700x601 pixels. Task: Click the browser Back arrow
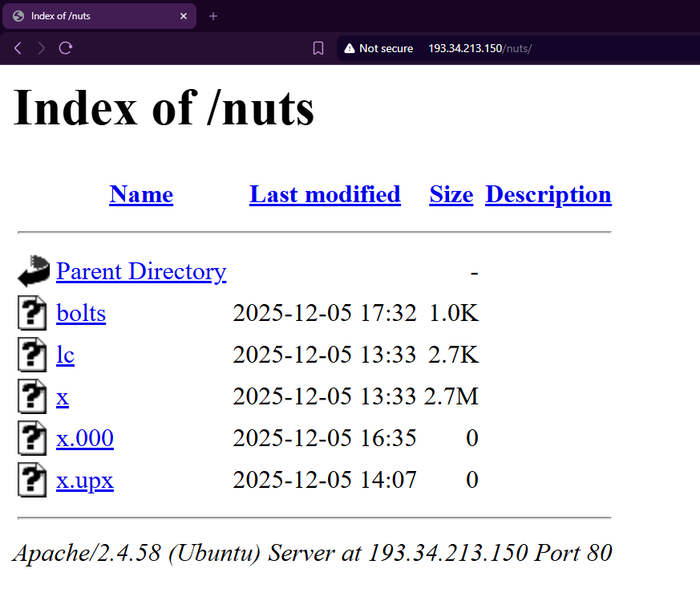[18, 48]
